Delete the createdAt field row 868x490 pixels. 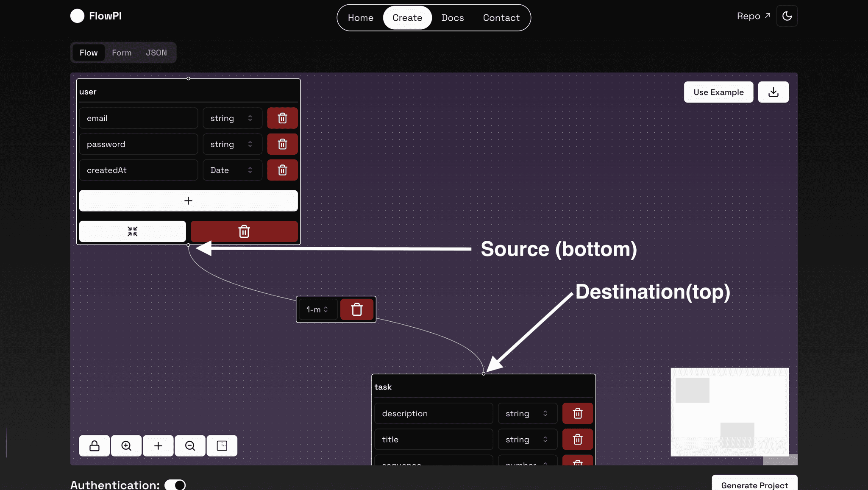(x=282, y=170)
